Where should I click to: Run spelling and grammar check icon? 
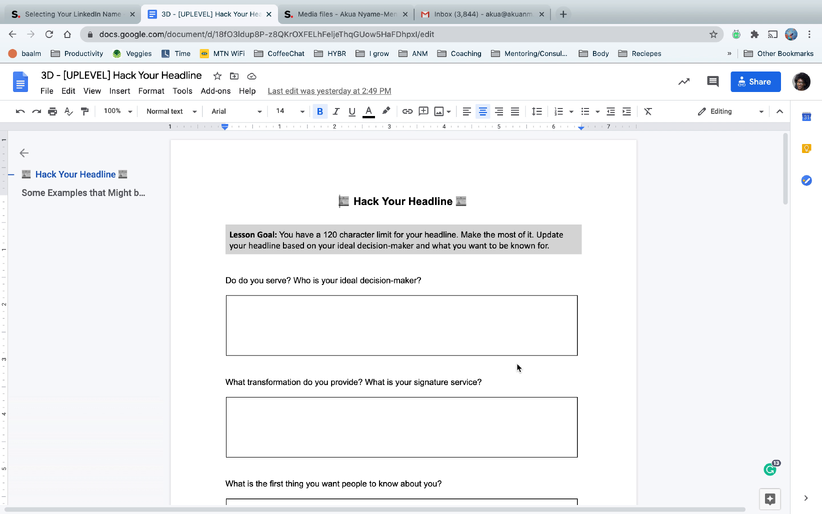[68, 111]
